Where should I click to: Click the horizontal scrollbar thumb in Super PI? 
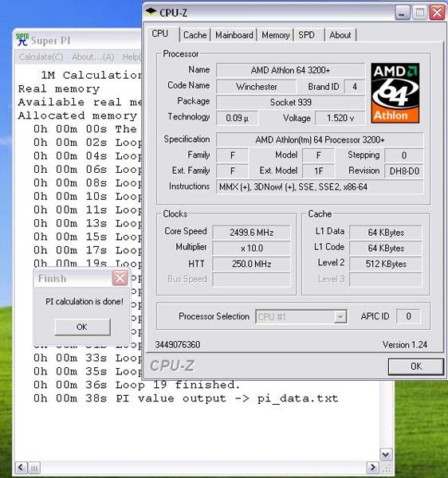tap(33, 468)
